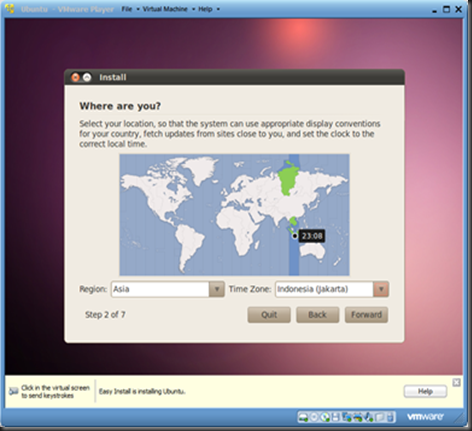
Task: Click the hard disk device status icon
Action: (303, 417)
